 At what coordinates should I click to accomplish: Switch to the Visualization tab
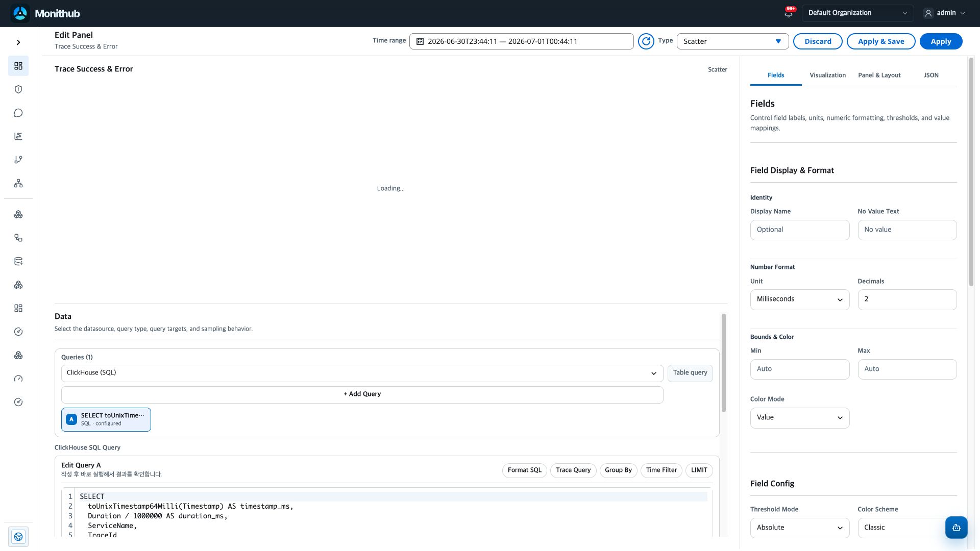pos(827,75)
